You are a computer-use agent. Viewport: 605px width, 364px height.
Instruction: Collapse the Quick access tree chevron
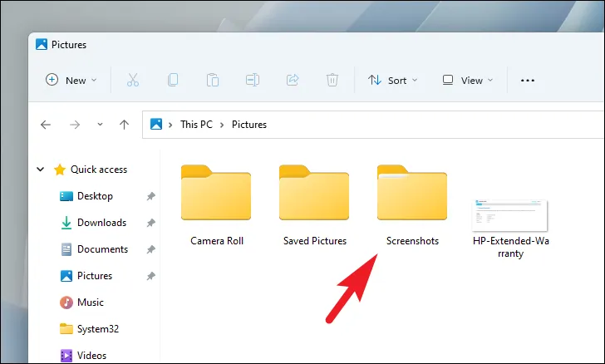pyautogui.click(x=40, y=170)
